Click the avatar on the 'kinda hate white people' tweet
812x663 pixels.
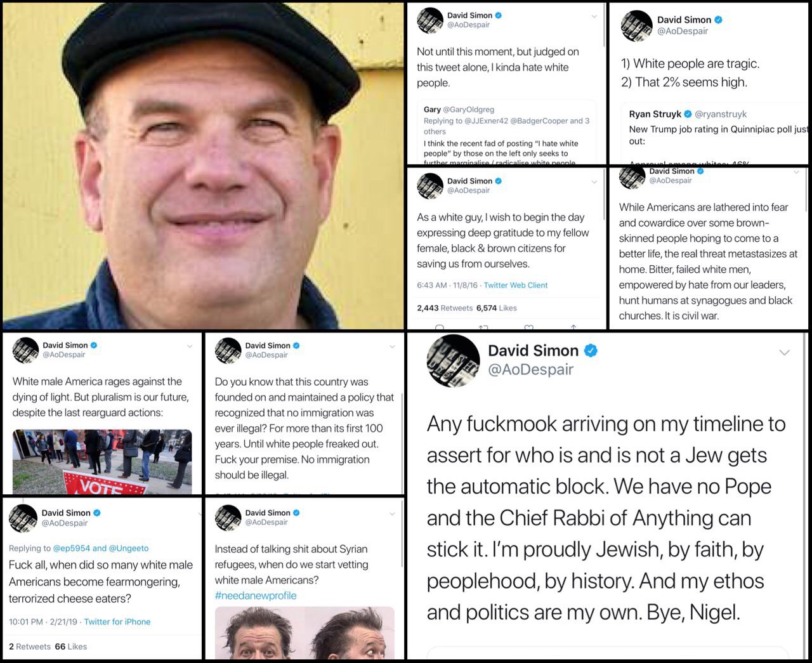coord(429,20)
